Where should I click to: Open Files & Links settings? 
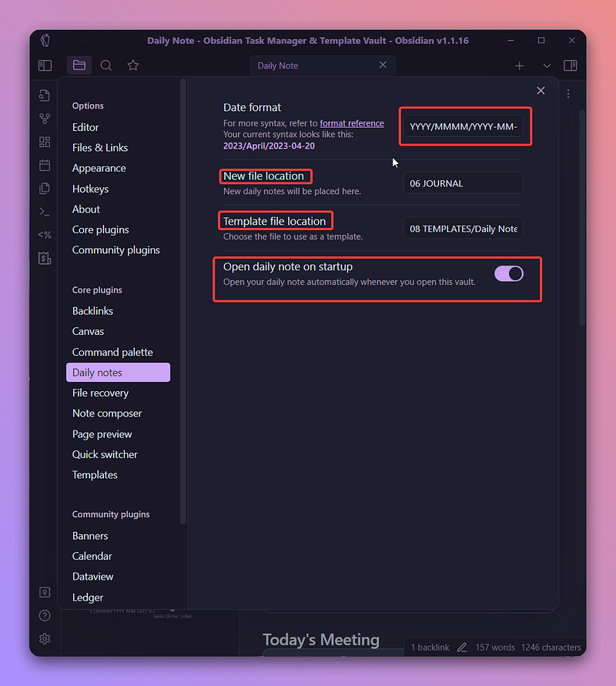[x=100, y=148]
